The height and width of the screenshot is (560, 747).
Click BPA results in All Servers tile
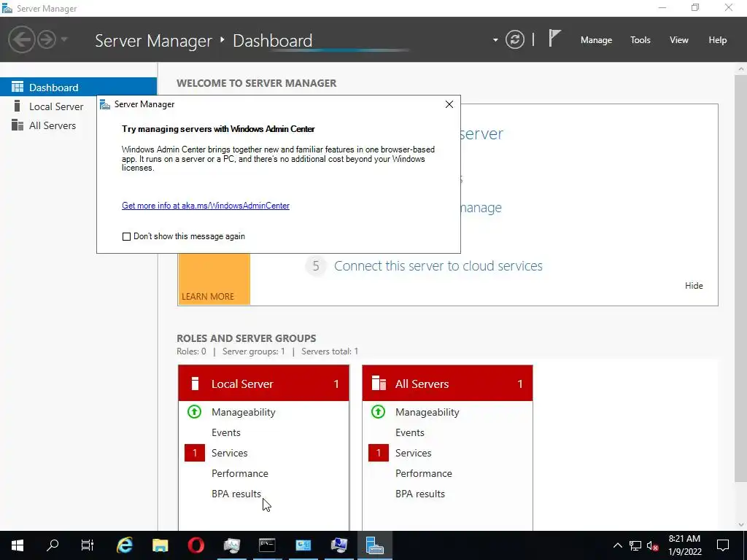point(420,494)
